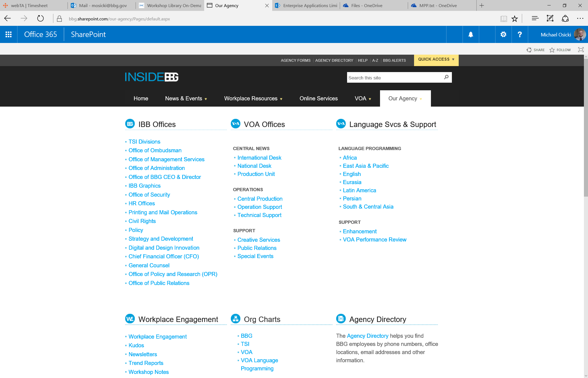Click the scrollbar down arrow

586,376
